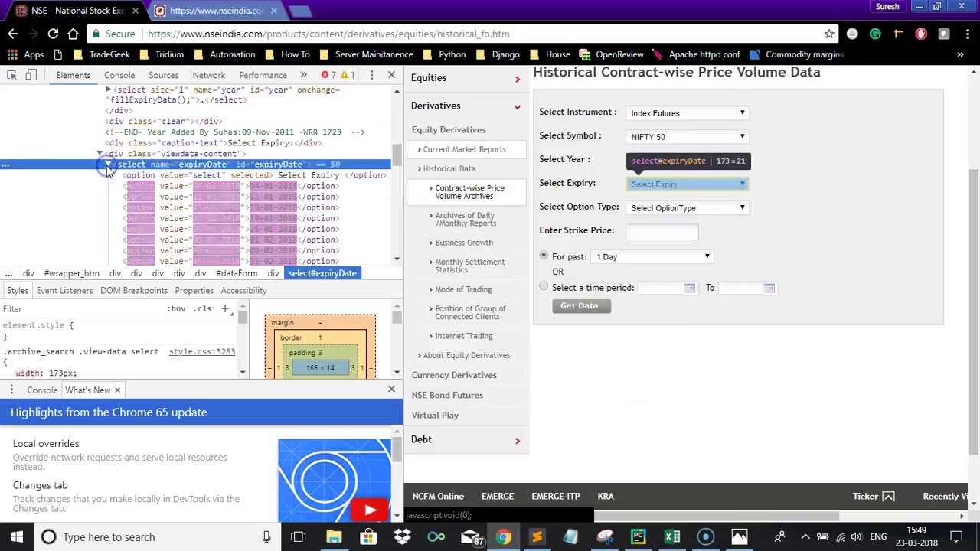This screenshot has width=980, height=551.
Task: Activate the DevTools inspect element picker
Action: (11, 75)
